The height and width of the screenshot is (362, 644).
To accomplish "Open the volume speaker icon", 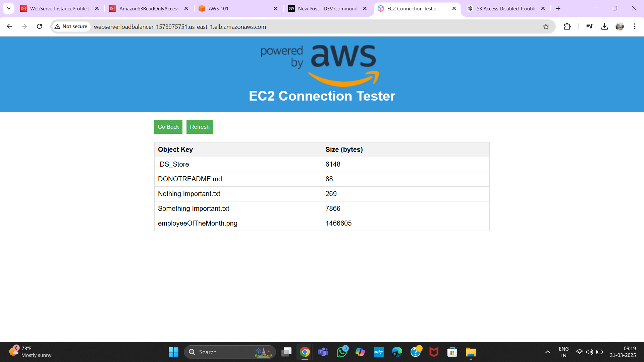I will coord(589,352).
